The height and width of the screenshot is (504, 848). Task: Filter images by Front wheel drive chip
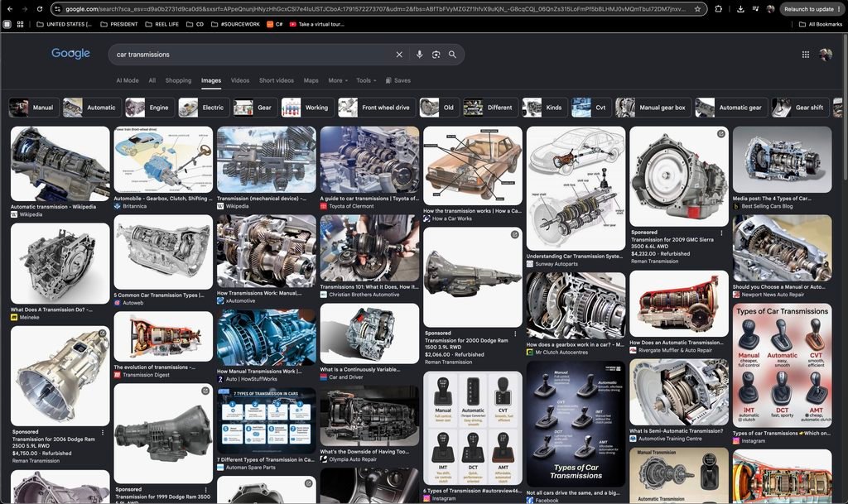(377, 108)
